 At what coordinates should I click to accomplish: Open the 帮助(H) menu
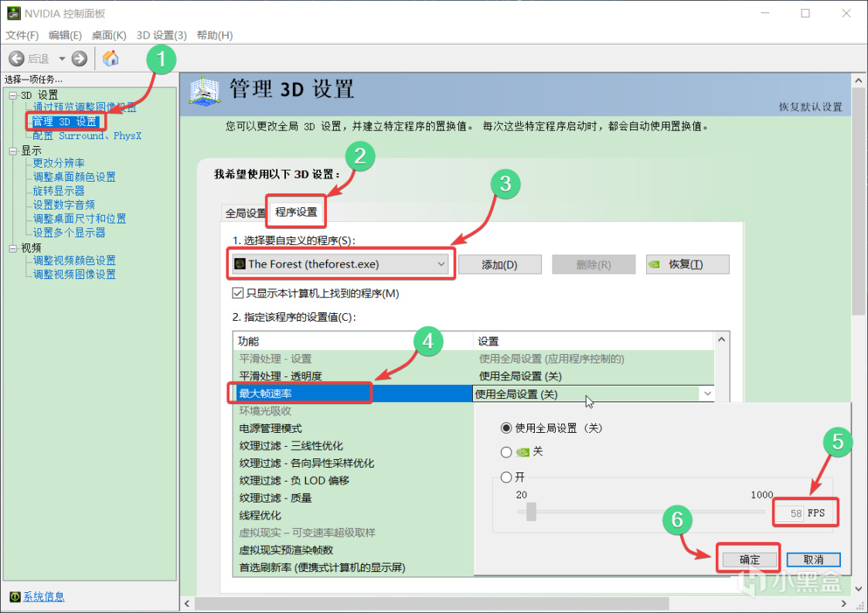(215, 36)
